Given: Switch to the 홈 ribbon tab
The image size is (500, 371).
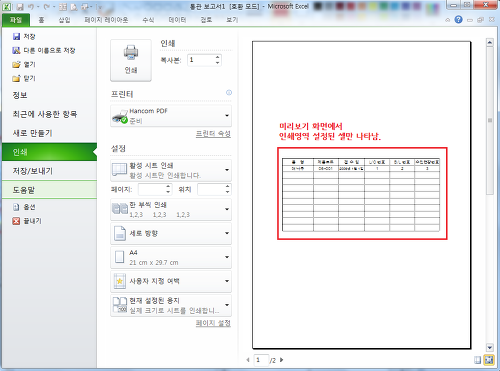Looking at the screenshot, I should (41, 20).
